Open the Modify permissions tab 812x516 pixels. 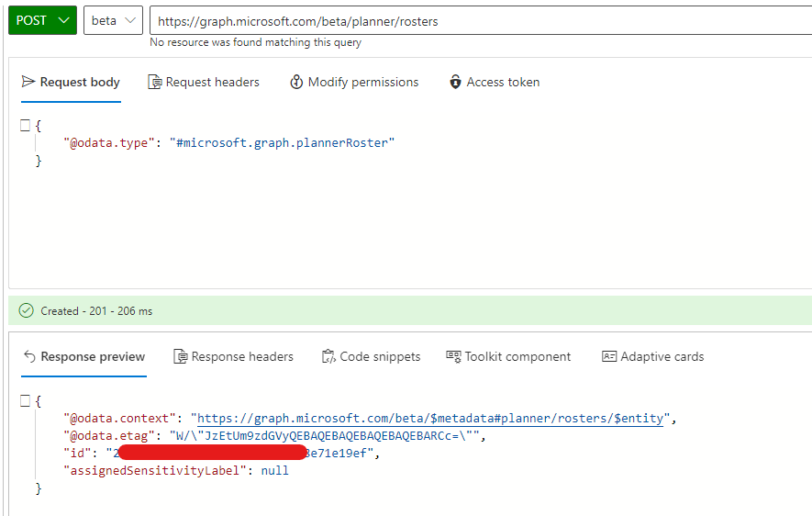pyautogui.click(x=354, y=83)
